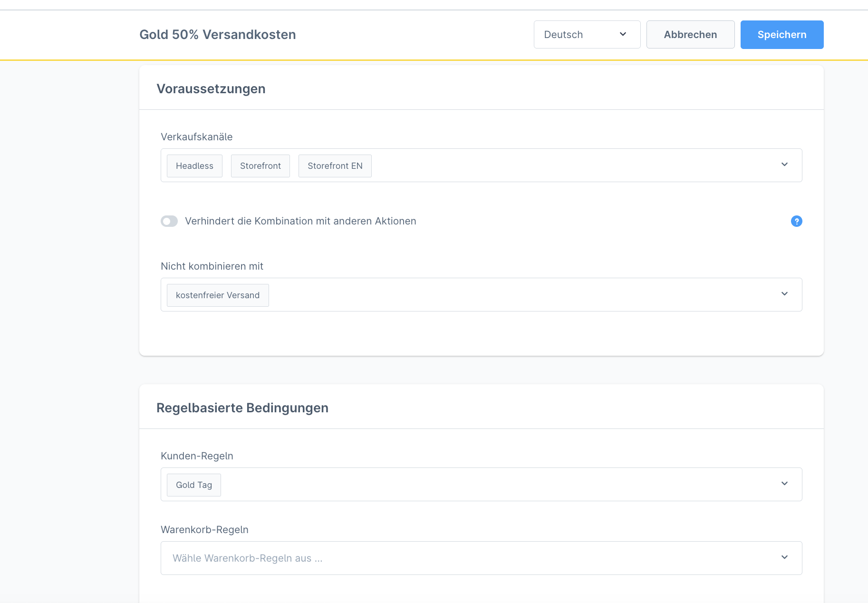Click the kostenfreier Versand tag
868x603 pixels.
pyautogui.click(x=218, y=295)
